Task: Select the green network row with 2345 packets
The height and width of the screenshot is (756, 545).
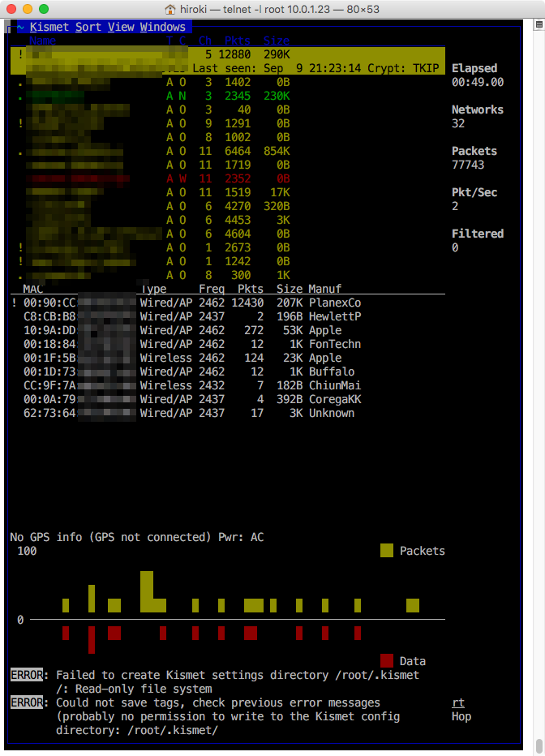Action: pos(227,96)
